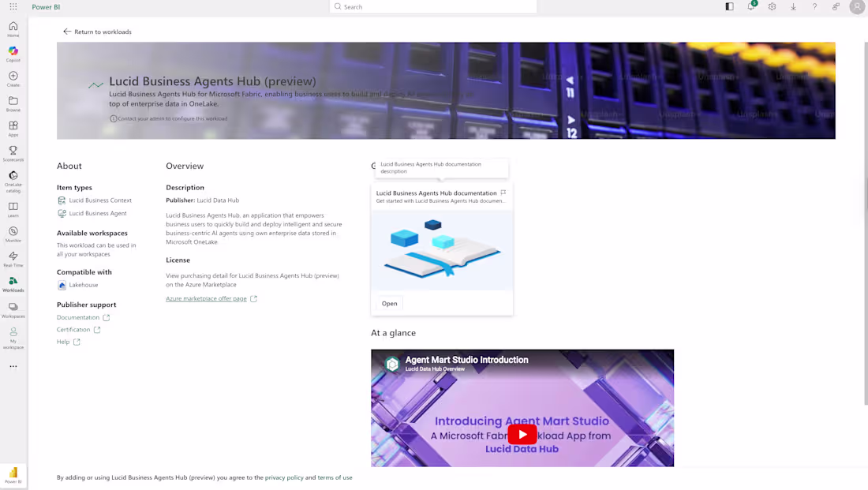Toggle the side pane layout icon
The width and height of the screenshot is (868, 490).
pos(730,6)
